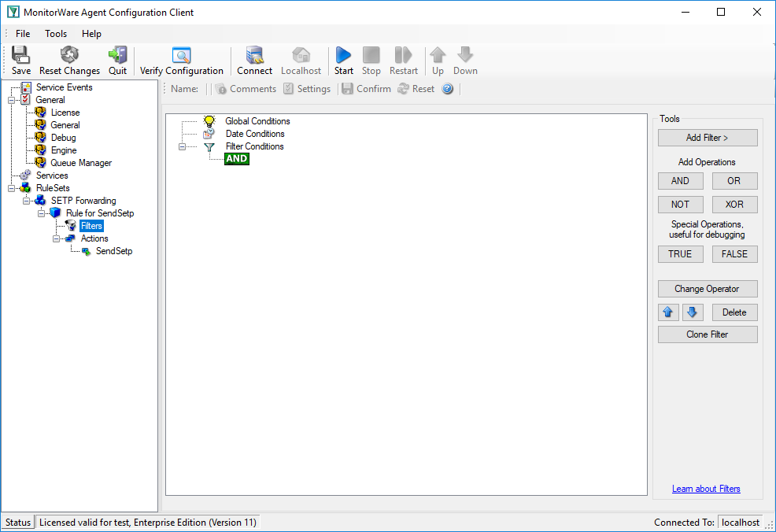Viewport: 776px width, 532px height.
Task: Select the green AND filter node
Action: 237,159
